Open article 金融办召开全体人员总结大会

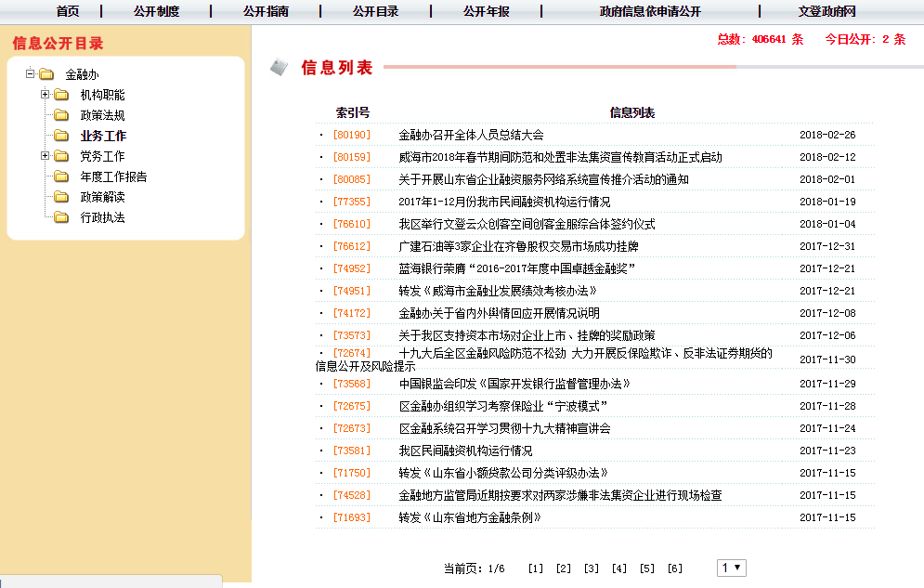click(471, 135)
